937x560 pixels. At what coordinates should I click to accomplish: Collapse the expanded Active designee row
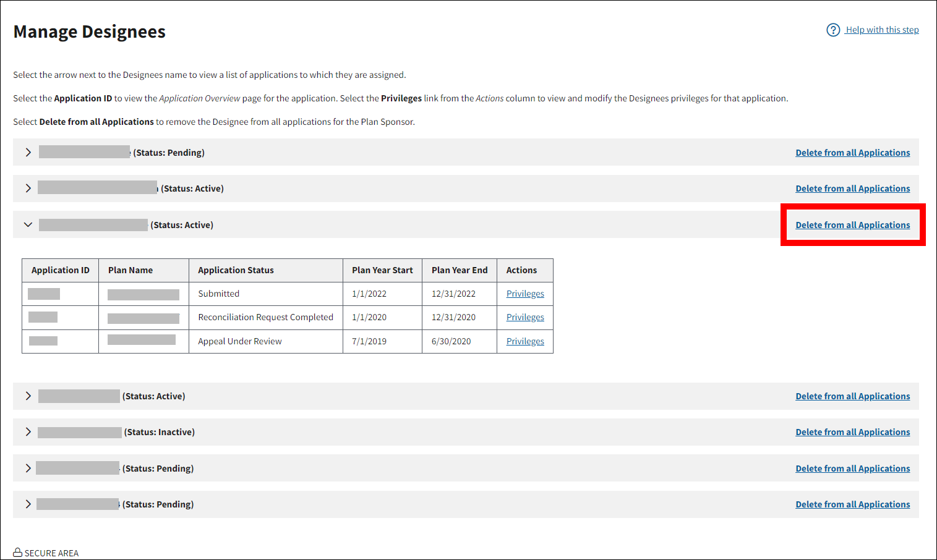[28, 225]
